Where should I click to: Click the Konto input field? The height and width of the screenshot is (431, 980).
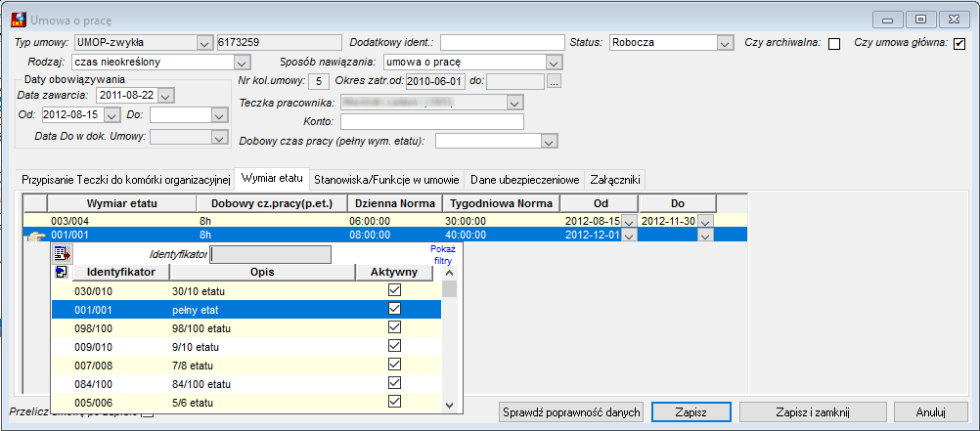coord(432,122)
